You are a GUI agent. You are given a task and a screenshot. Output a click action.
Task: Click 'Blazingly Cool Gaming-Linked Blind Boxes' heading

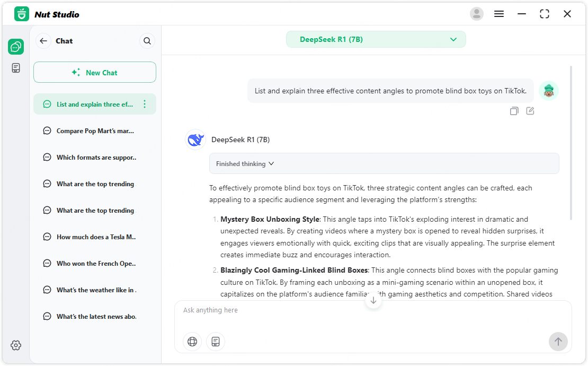tap(294, 271)
